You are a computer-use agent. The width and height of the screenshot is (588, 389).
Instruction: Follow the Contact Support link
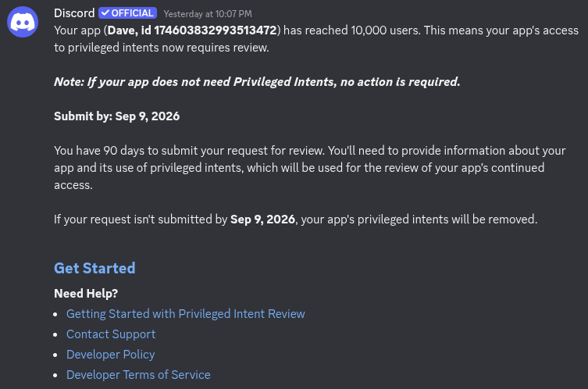pyautogui.click(x=111, y=334)
